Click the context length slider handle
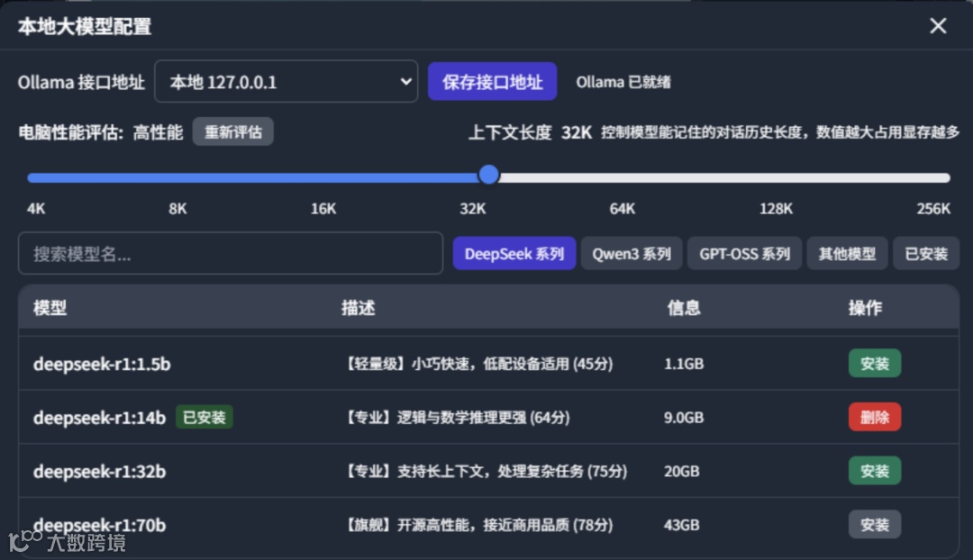Image resolution: width=973 pixels, height=560 pixels. tap(489, 175)
